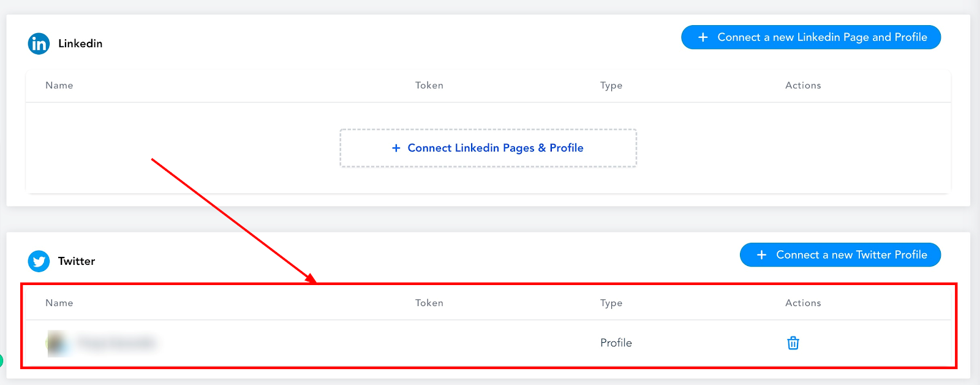Click Type column header in Twitter table

point(611,303)
